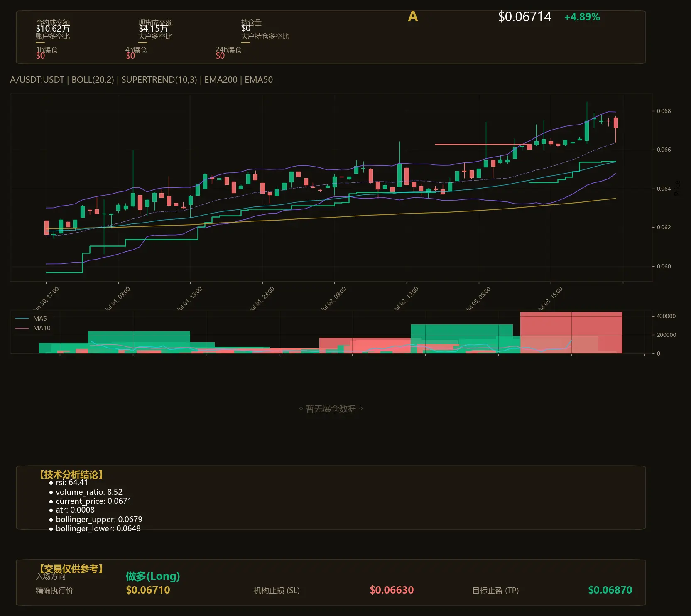
Task: Click the 0.066 price axis label
Action: coord(664,150)
